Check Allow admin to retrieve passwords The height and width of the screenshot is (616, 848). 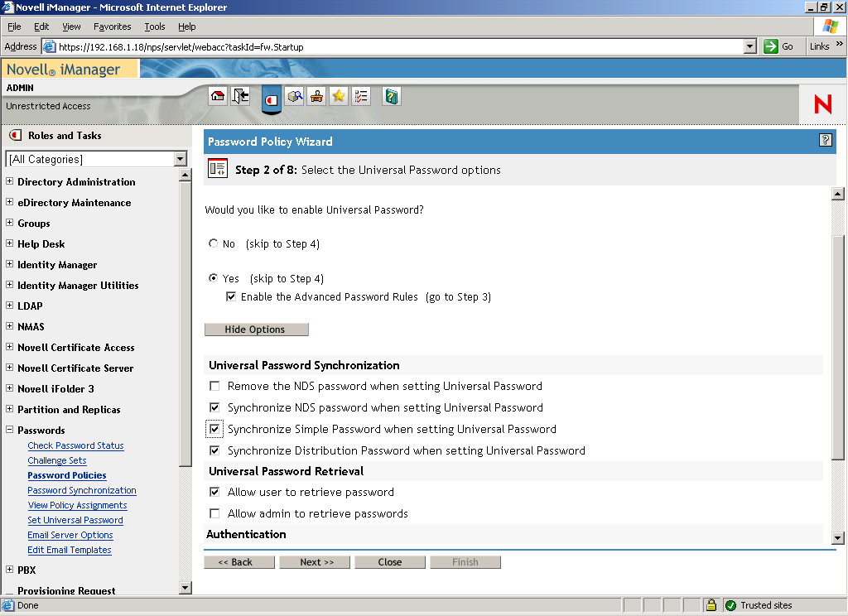pos(214,513)
